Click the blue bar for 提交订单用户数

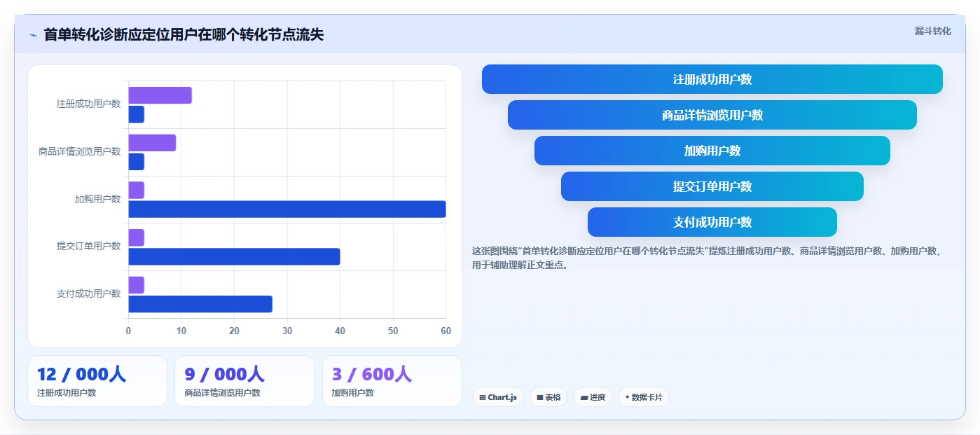234,256
